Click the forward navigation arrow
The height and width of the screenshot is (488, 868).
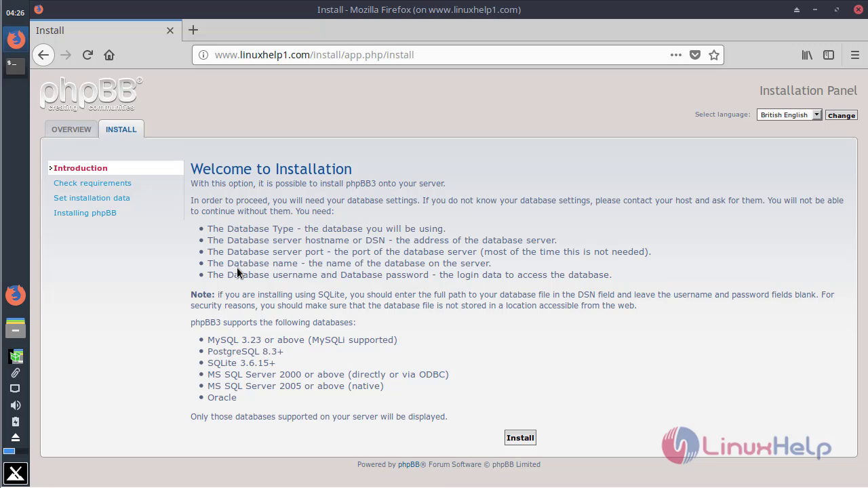click(66, 55)
